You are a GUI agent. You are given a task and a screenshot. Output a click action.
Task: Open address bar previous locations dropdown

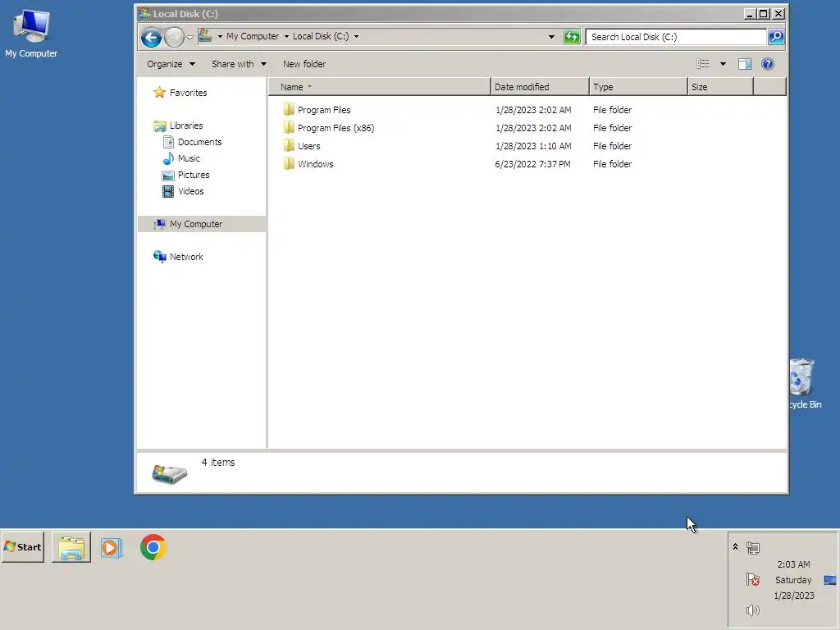click(551, 37)
